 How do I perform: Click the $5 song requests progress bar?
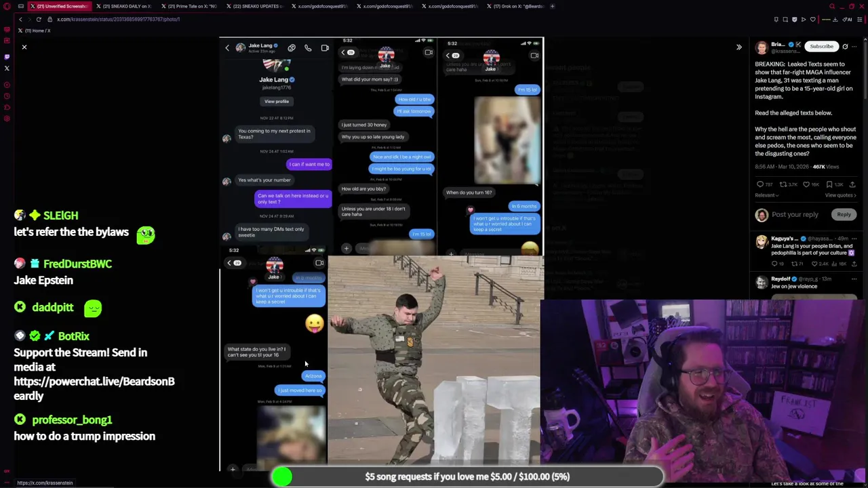pyautogui.click(x=467, y=476)
